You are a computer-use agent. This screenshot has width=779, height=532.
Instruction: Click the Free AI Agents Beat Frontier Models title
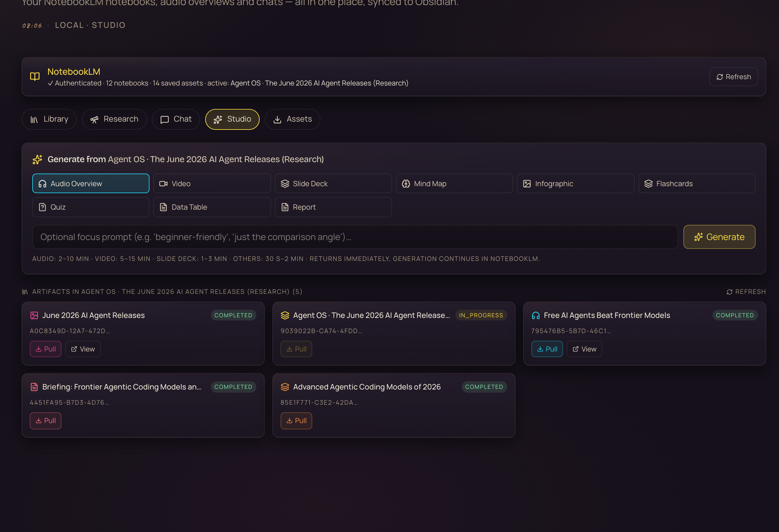[607, 315]
